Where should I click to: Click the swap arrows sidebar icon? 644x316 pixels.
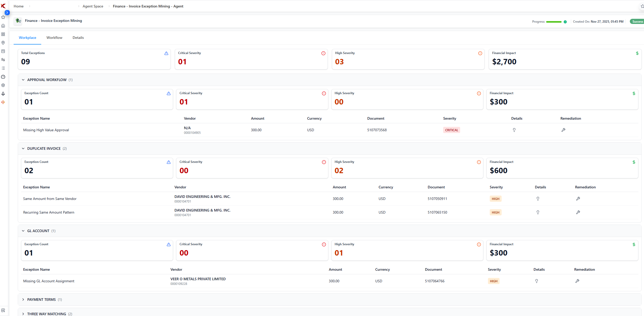click(x=3, y=60)
